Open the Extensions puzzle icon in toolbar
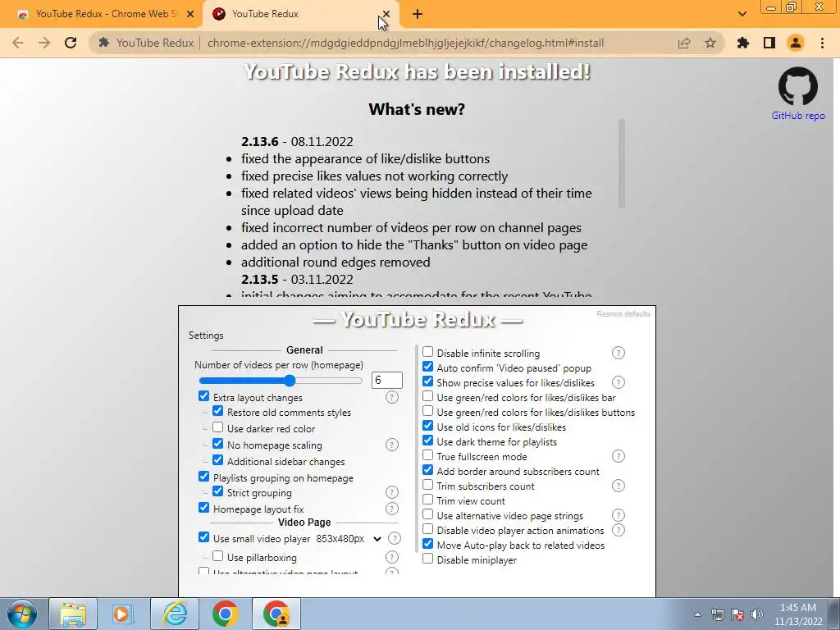This screenshot has height=630, width=840. [743, 43]
